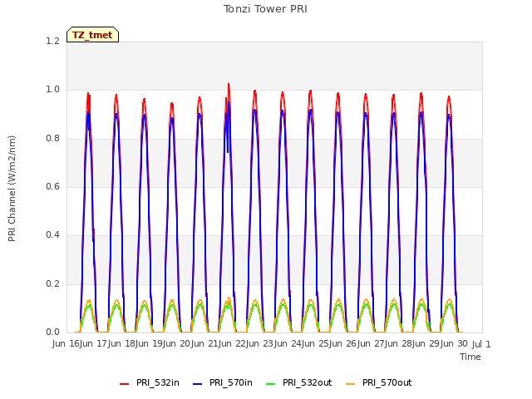This screenshot has width=532, height=399.
Task: Click the 0.2 y-axis tick label
Action: point(52,283)
